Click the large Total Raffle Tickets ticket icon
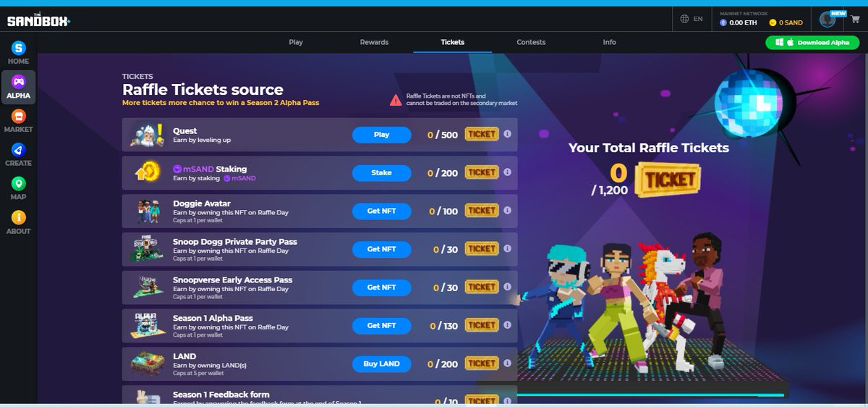The height and width of the screenshot is (407, 868). pos(667,179)
